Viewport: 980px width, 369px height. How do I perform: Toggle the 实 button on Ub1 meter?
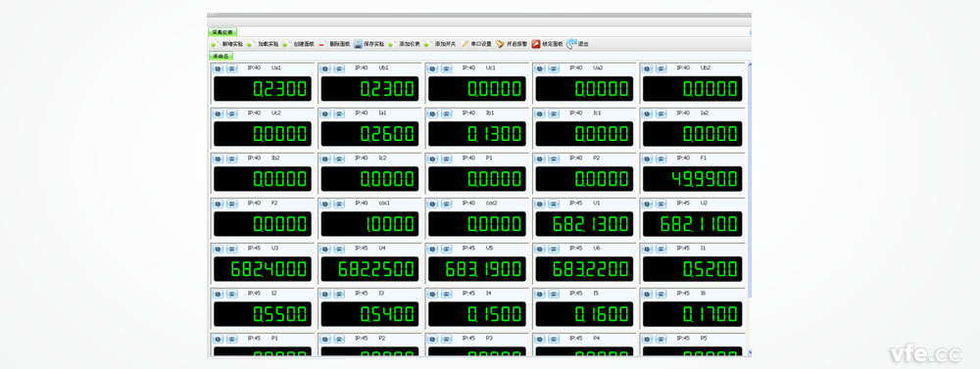(339, 69)
